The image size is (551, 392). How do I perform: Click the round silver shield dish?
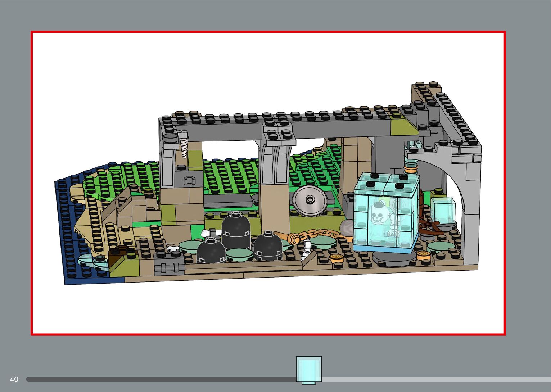tap(310, 201)
